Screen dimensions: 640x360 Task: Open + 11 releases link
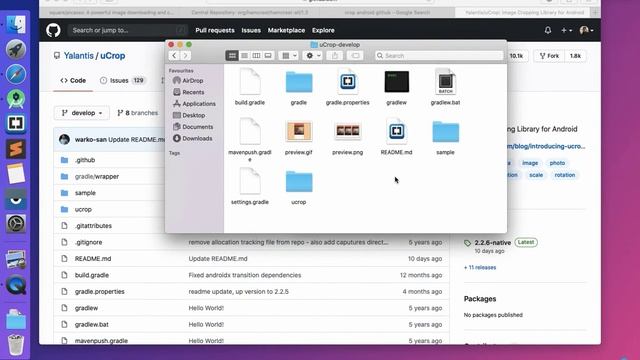click(480, 267)
